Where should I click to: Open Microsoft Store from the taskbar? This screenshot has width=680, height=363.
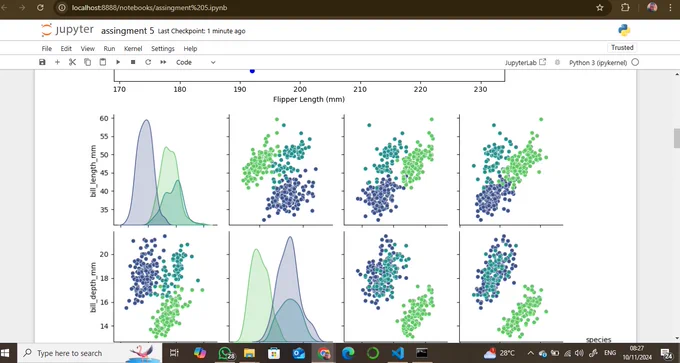tap(274, 353)
